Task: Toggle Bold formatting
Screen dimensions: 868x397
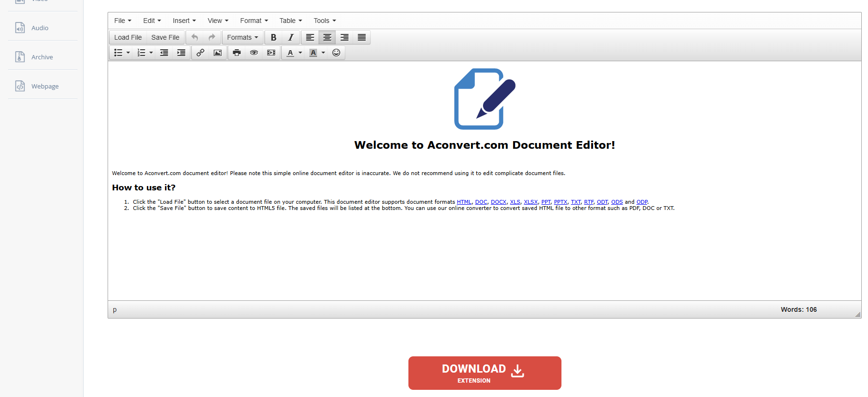Action: [x=274, y=37]
